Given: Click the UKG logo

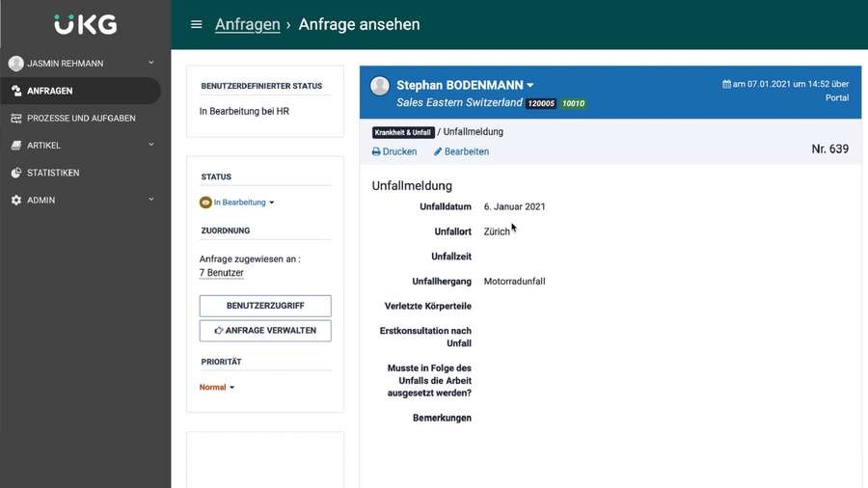Looking at the screenshot, I should click(x=85, y=24).
